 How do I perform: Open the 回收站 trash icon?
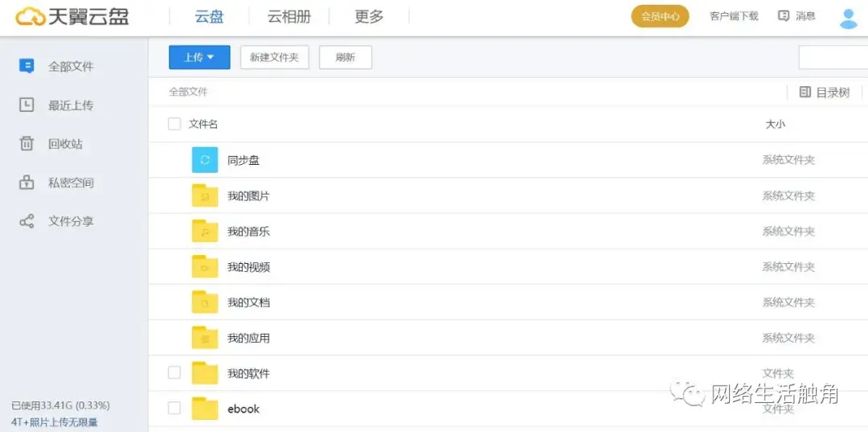point(27,143)
